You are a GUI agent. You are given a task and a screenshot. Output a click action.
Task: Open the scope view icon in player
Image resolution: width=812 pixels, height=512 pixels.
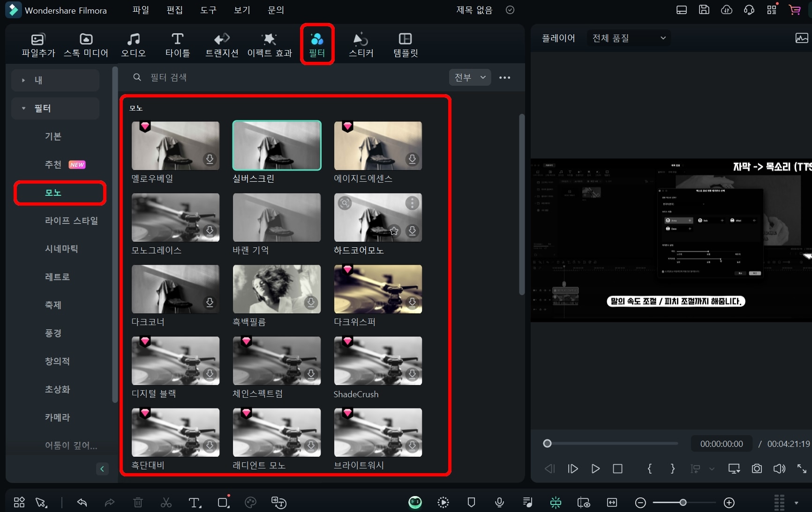802,38
